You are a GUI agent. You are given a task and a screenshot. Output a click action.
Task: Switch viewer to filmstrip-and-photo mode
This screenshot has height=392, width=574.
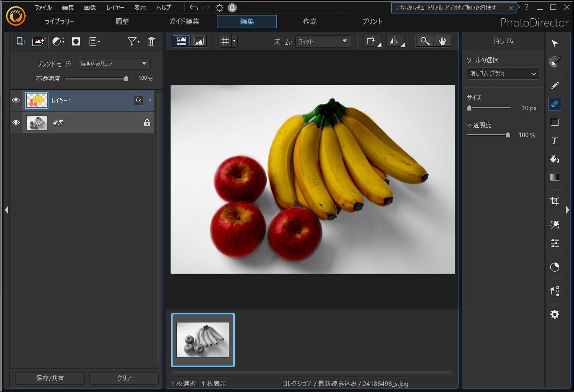[x=182, y=41]
